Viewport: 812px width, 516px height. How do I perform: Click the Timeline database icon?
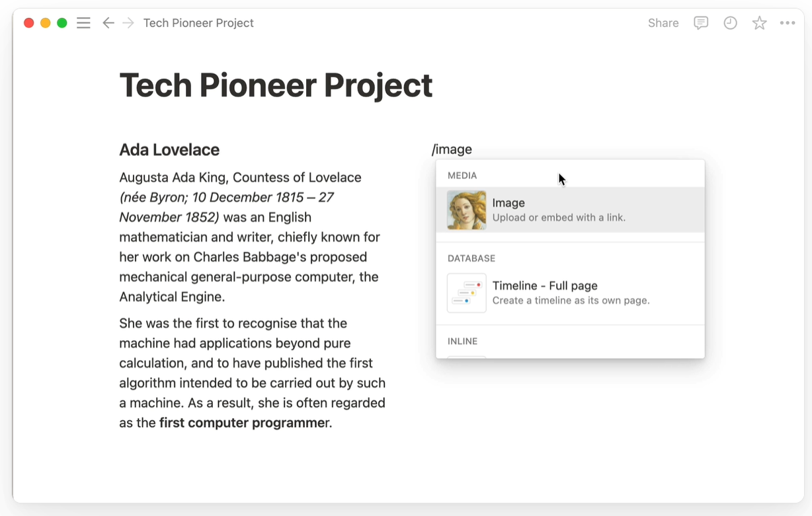[x=467, y=293]
